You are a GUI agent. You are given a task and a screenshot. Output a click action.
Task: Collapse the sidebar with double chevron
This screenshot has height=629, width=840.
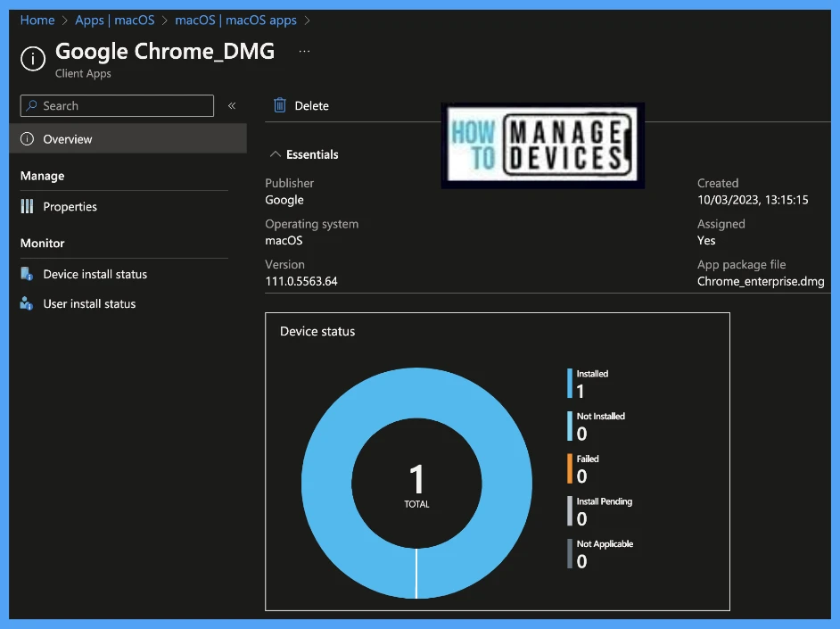pyautogui.click(x=232, y=105)
